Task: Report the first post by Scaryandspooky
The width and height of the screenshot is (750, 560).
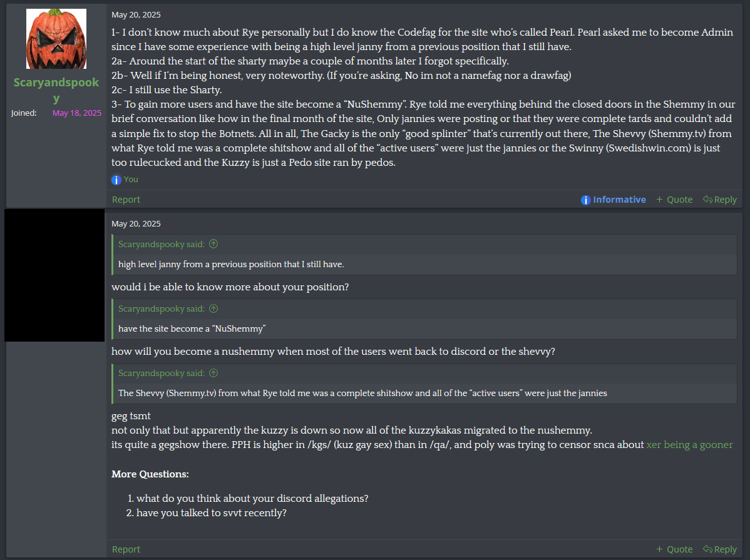Action: 126,200
